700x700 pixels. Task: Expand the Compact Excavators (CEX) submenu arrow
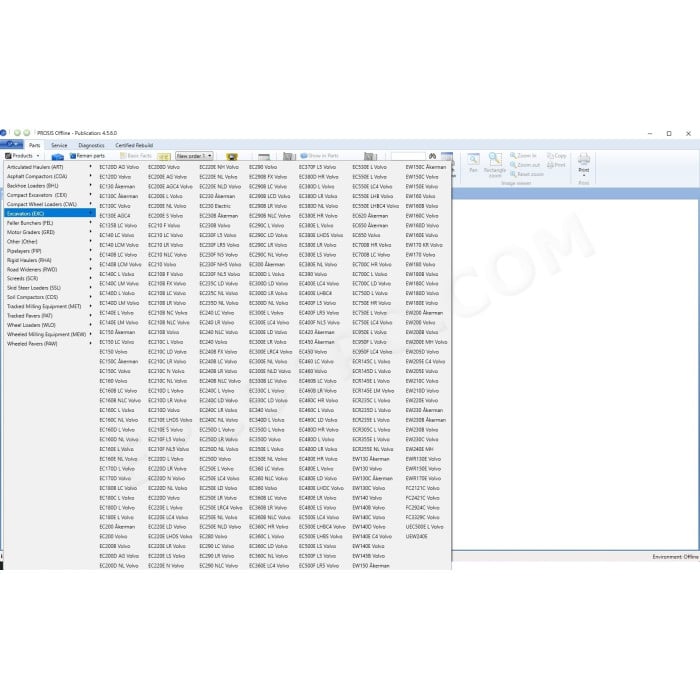[91, 195]
